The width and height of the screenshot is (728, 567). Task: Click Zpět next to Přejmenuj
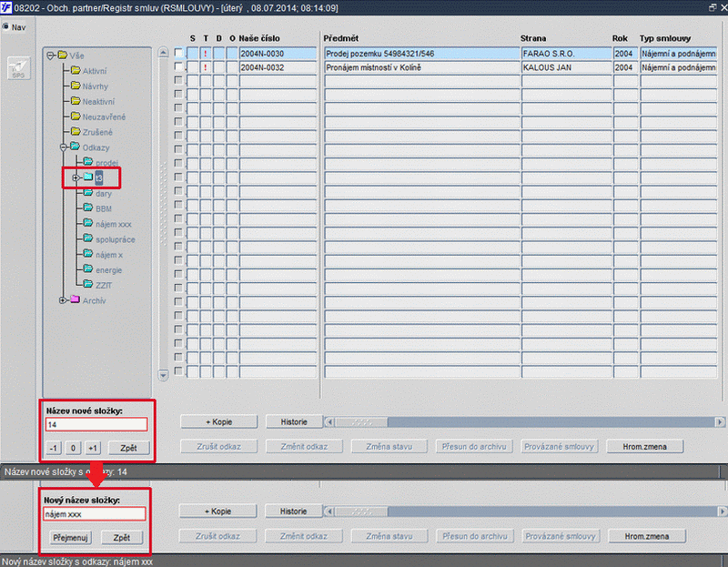tap(122, 538)
